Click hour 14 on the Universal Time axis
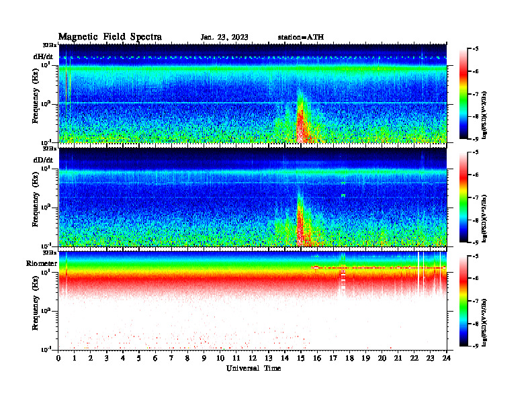 coord(285,358)
